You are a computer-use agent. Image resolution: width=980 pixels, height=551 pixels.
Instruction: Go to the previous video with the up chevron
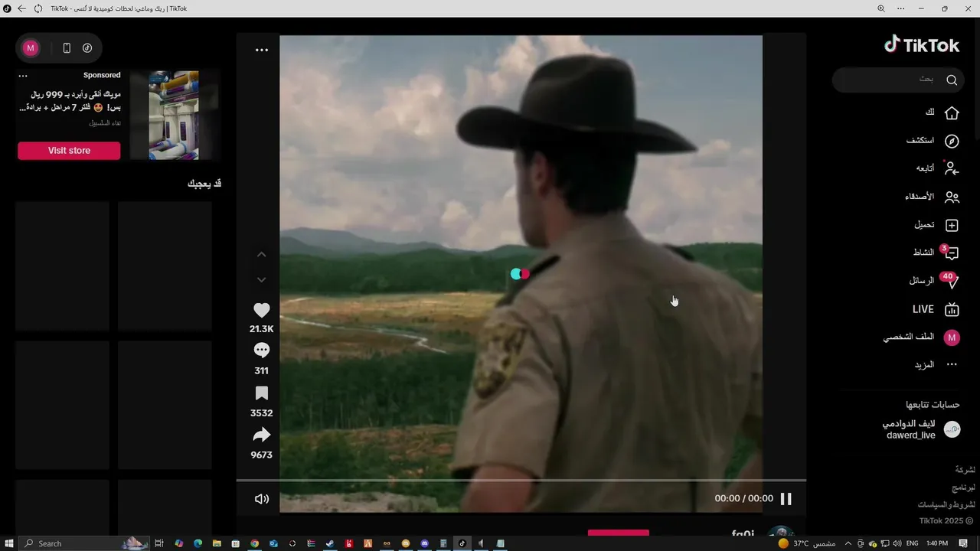click(262, 254)
